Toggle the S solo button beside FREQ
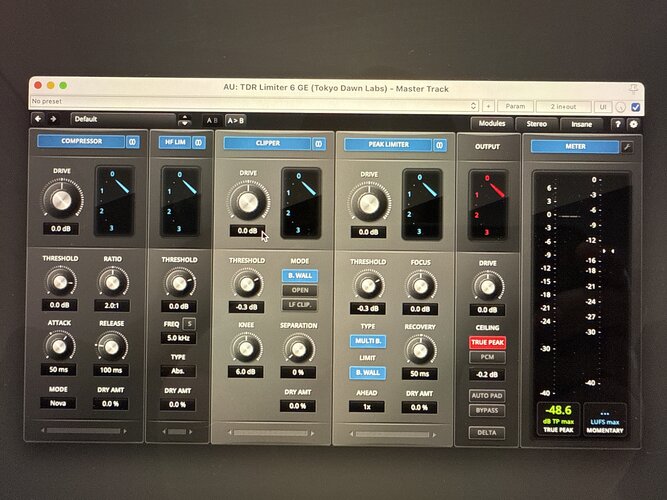The width and height of the screenshot is (667, 500). pyautogui.click(x=189, y=324)
